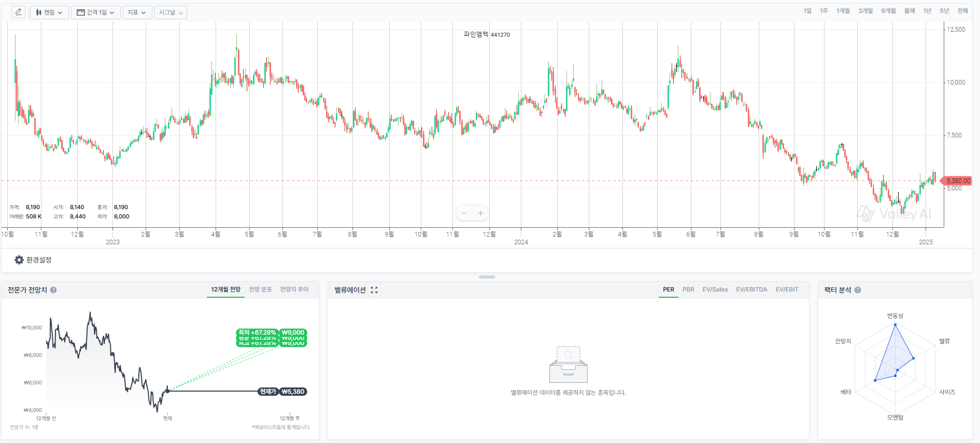This screenshot has width=980, height=443.
Task: Click the chart zoom out minus icon
Action: (x=464, y=213)
